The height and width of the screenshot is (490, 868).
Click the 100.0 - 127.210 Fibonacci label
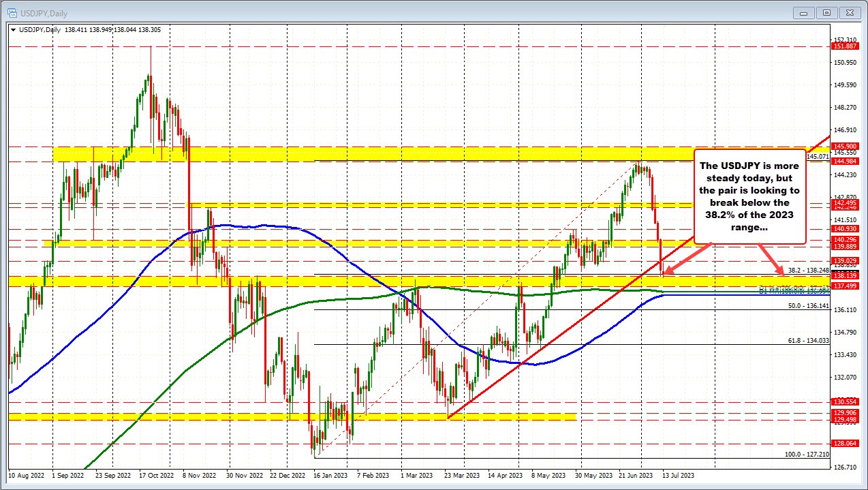click(806, 453)
